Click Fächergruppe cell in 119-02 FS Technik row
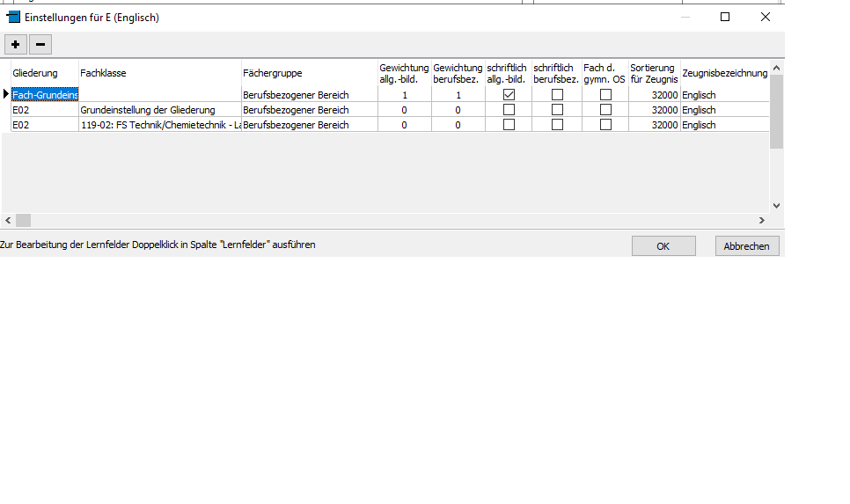The image size is (850, 504). click(310, 125)
